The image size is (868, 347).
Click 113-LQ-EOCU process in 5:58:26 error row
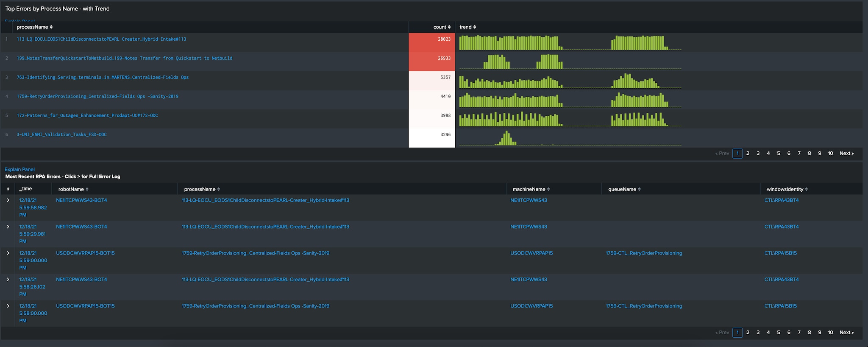click(265, 280)
